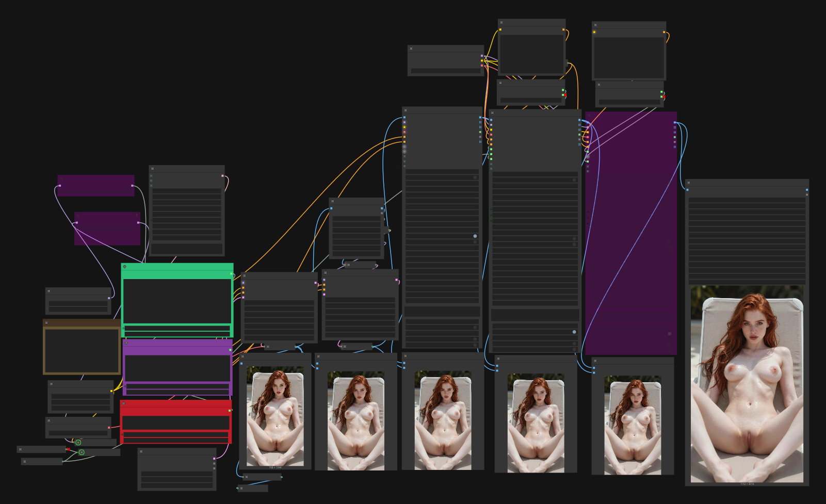Click the bottom widget row of the green node
Image resolution: width=826 pixels, height=504 pixels.
[176, 333]
